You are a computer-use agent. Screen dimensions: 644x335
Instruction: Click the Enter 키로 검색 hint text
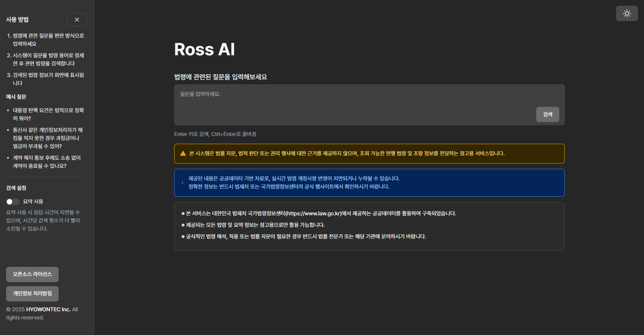[x=215, y=134]
